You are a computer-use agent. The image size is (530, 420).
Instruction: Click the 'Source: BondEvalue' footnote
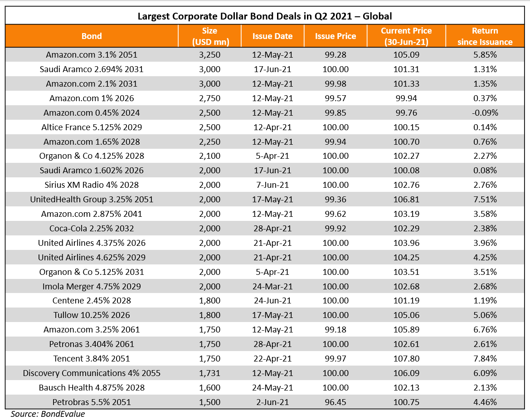[48, 414]
